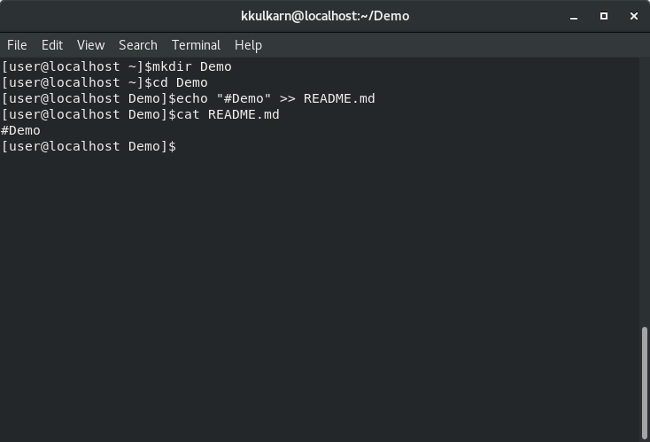This screenshot has height=442, width=650.
Task: Click the "#Demo" output line
Action: click(x=21, y=131)
